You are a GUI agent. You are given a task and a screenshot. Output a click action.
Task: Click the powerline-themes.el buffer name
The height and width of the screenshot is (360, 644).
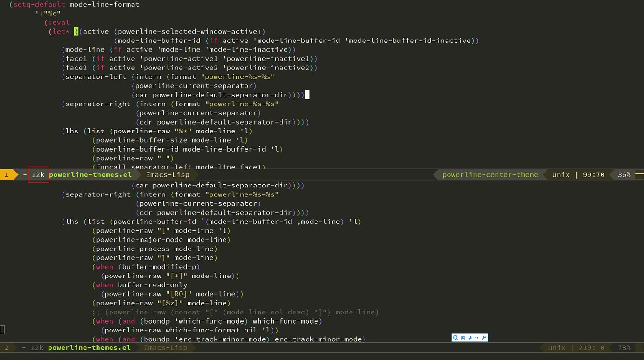click(x=90, y=174)
